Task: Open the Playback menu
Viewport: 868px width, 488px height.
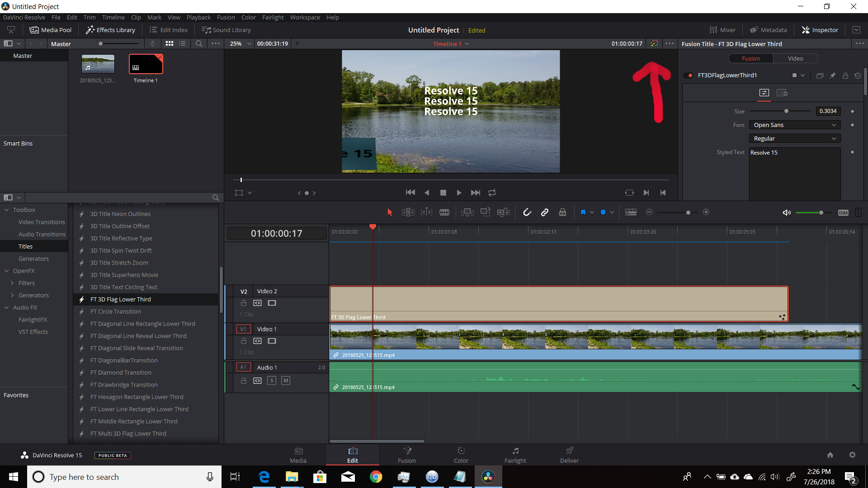Action: point(198,17)
